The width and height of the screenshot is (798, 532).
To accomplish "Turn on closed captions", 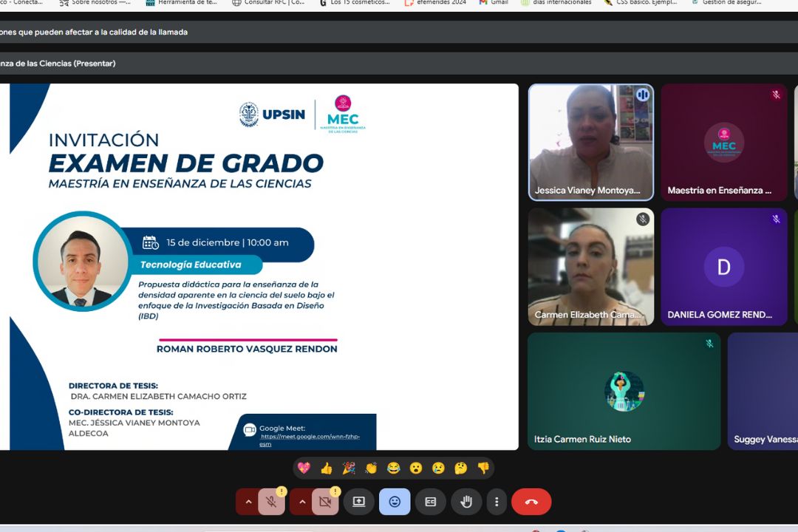I will (430, 502).
